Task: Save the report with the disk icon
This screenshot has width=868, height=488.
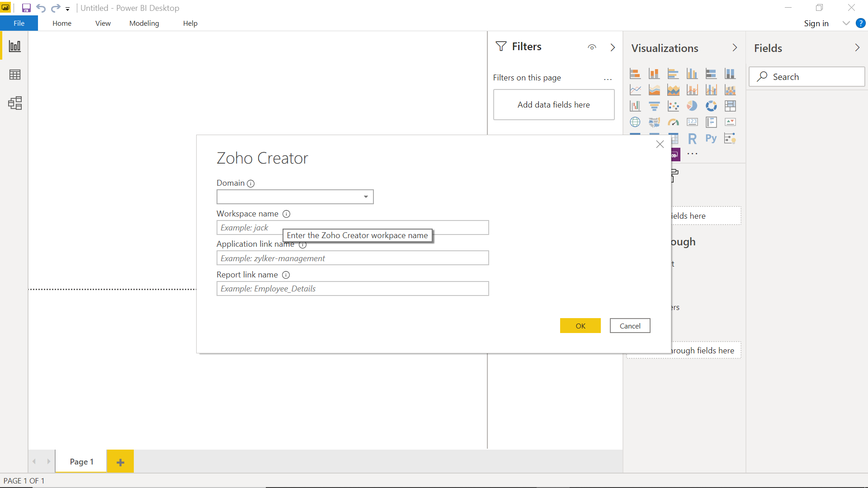Action: (26, 8)
